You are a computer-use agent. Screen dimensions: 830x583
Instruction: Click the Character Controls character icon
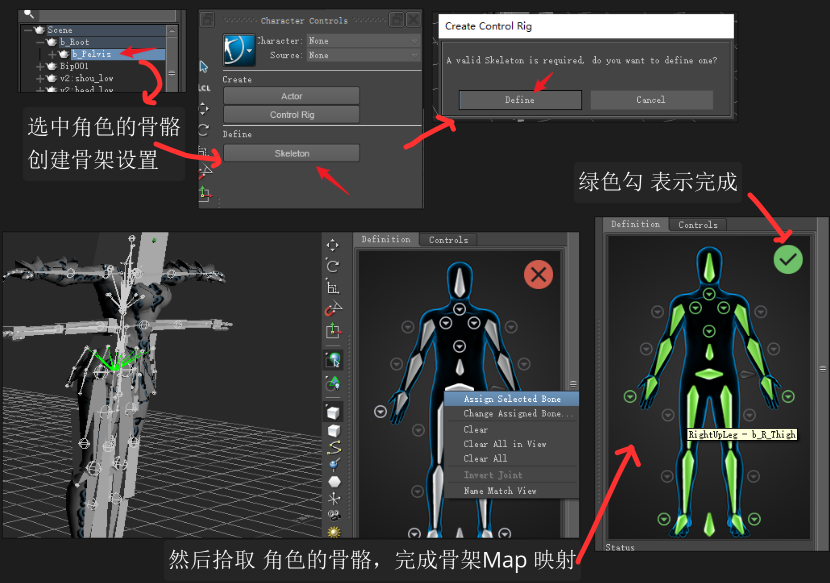click(x=237, y=47)
